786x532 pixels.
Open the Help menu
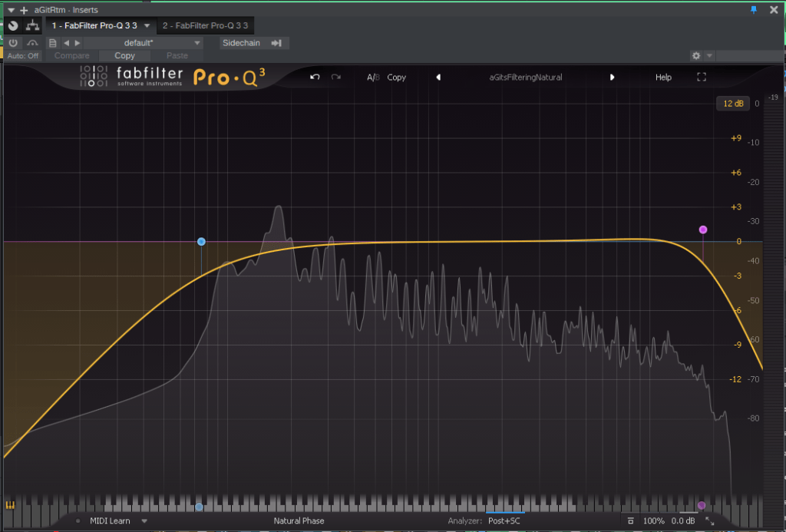663,78
